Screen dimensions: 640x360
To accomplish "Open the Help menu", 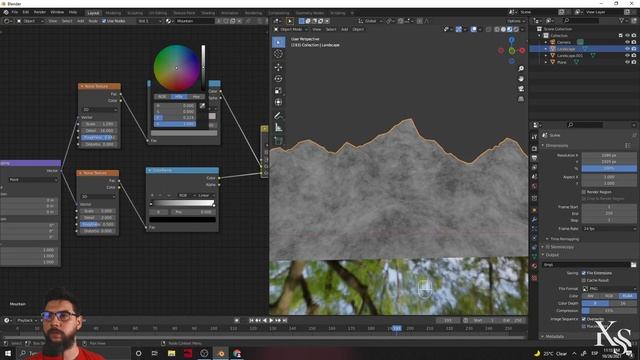I will (73, 12).
